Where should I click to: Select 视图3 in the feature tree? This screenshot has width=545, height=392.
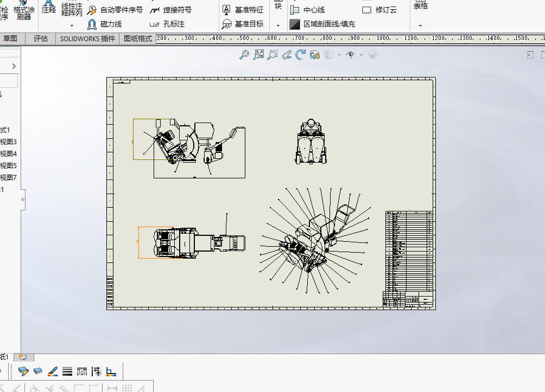(8, 142)
